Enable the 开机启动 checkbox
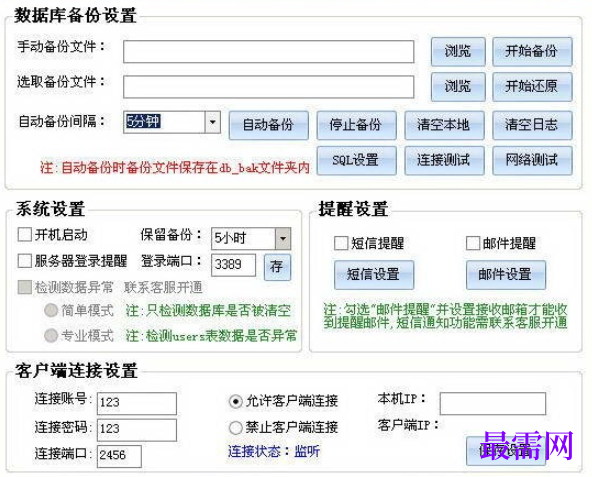 point(25,235)
